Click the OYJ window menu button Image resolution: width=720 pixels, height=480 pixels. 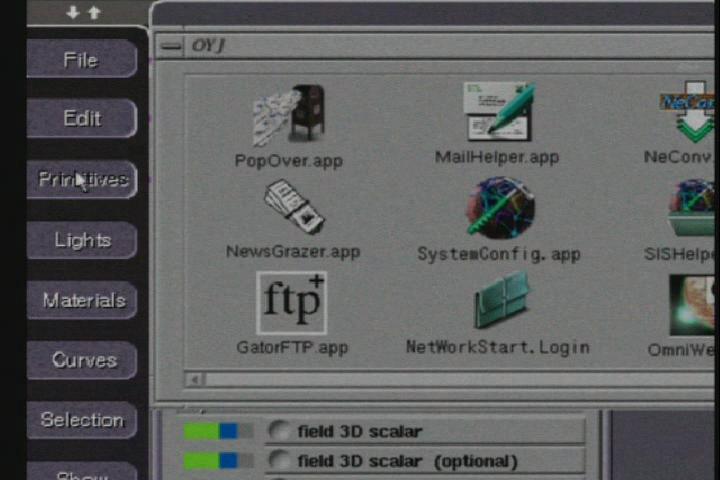click(x=171, y=46)
